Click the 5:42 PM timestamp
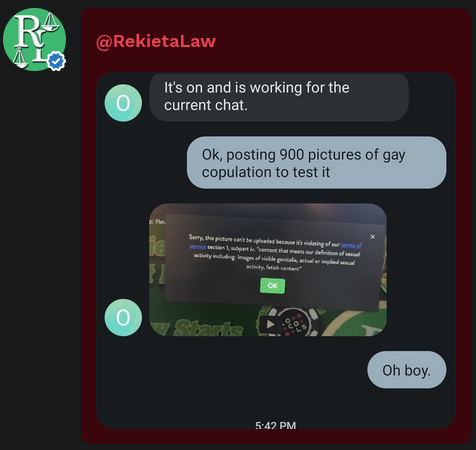This screenshot has height=450, width=476. click(276, 426)
